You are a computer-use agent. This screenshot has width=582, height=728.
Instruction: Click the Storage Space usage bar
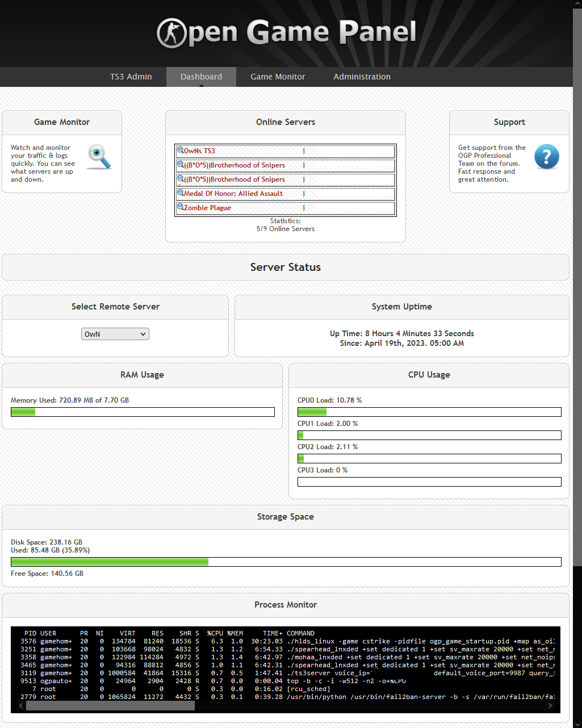(286, 562)
